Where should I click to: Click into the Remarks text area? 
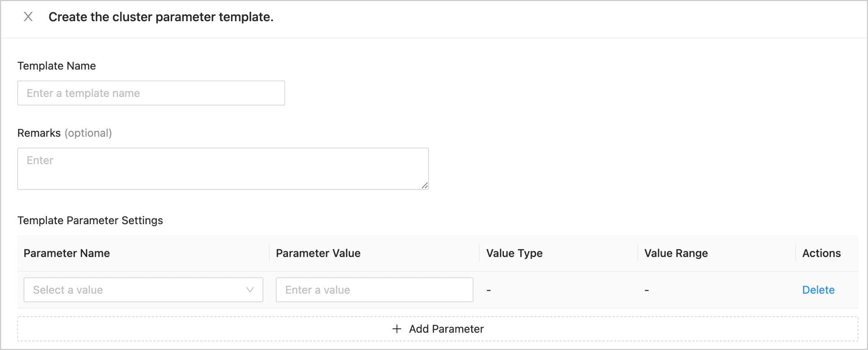(223, 169)
